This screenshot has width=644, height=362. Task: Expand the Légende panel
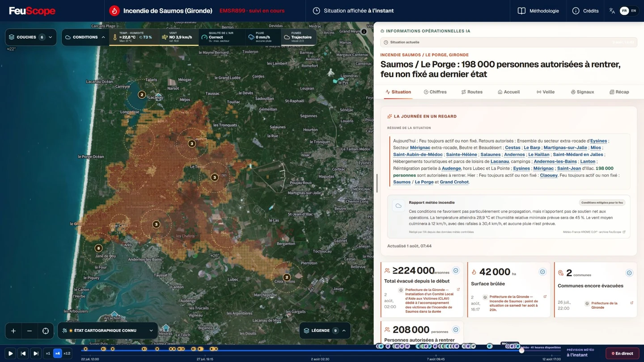325,331
